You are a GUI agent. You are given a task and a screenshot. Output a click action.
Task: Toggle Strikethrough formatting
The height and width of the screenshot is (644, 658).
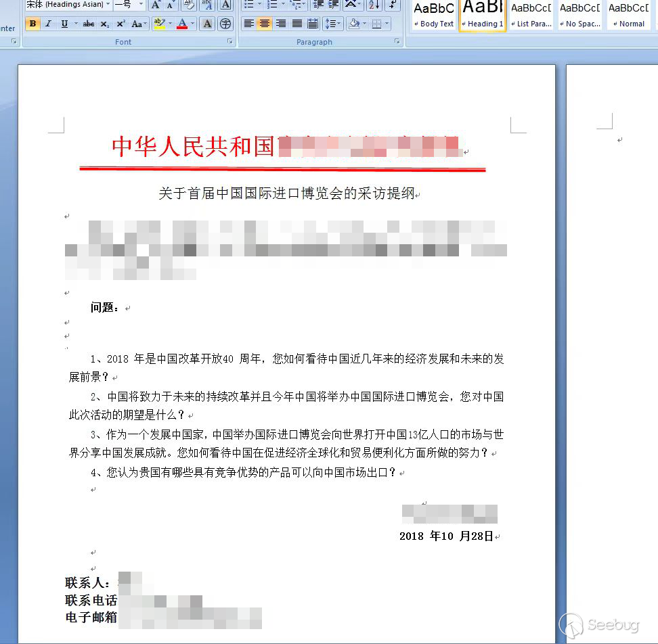(89, 24)
